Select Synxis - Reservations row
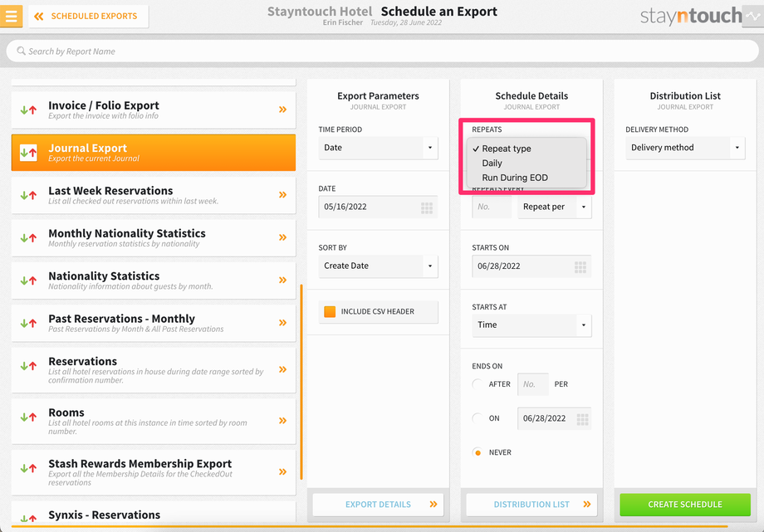Image resolution: width=764 pixels, height=532 pixels. click(154, 514)
